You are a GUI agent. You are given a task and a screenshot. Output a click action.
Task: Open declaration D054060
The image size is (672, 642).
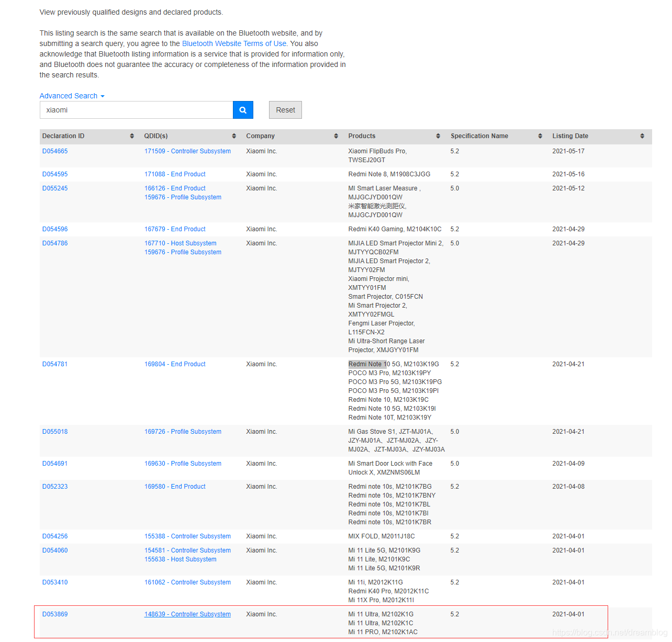(x=55, y=550)
